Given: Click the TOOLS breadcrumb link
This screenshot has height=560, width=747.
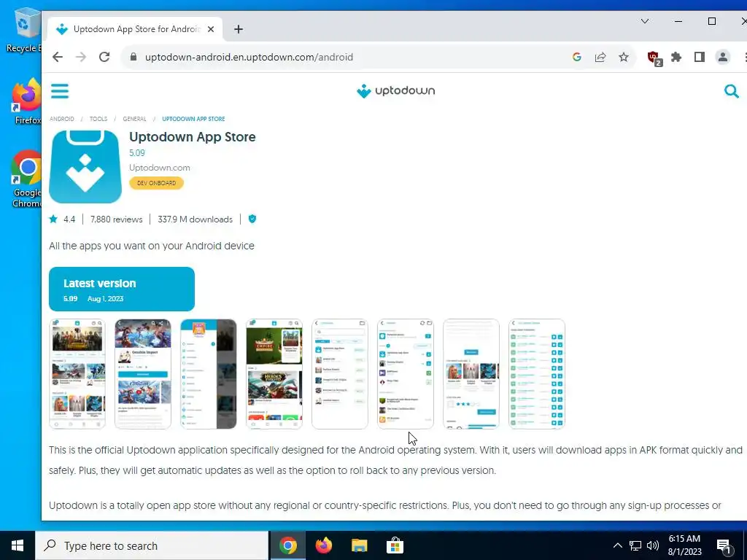Looking at the screenshot, I should click(98, 119).
